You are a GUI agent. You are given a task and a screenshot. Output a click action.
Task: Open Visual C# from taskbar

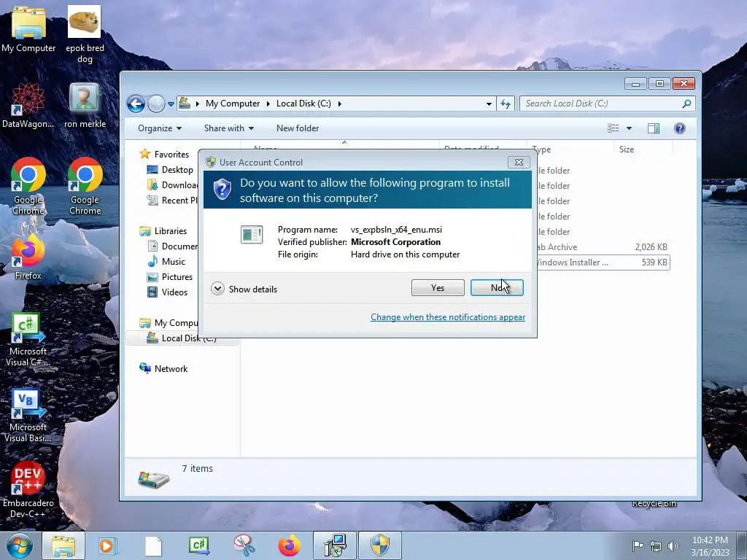[198, 545]
